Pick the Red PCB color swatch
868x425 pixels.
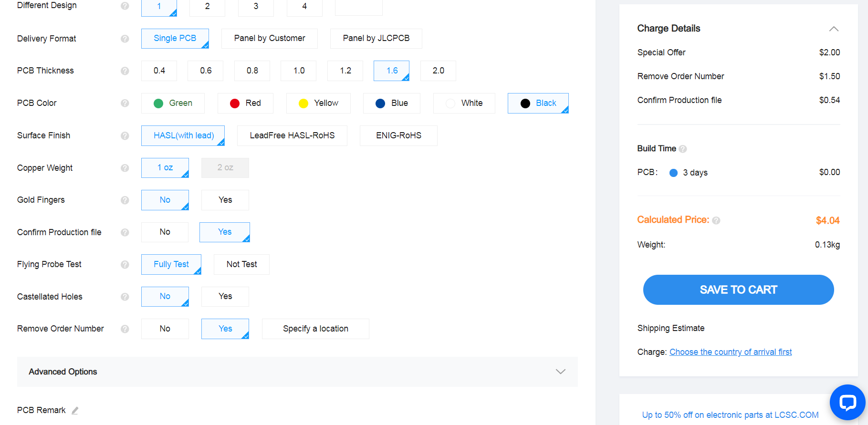click(x=245, y=103)
